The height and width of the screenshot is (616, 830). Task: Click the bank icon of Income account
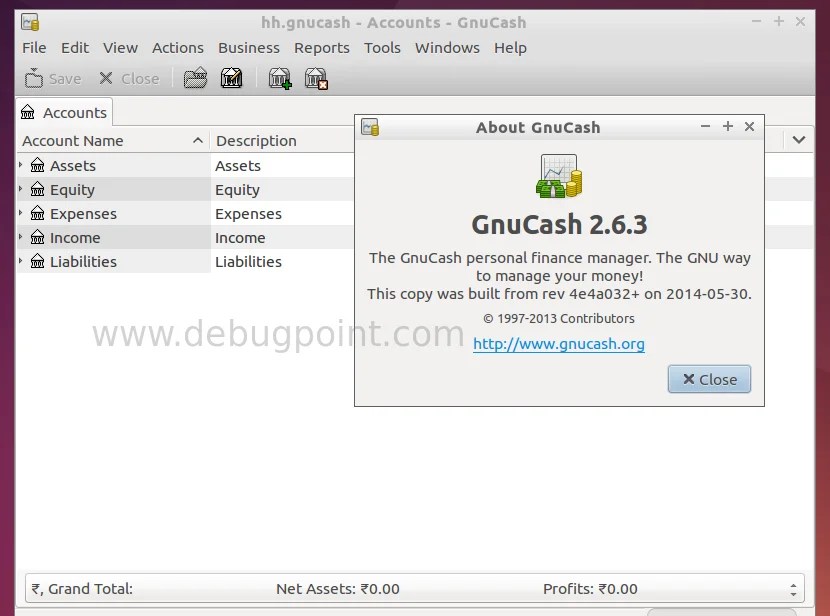coord(38,237)
